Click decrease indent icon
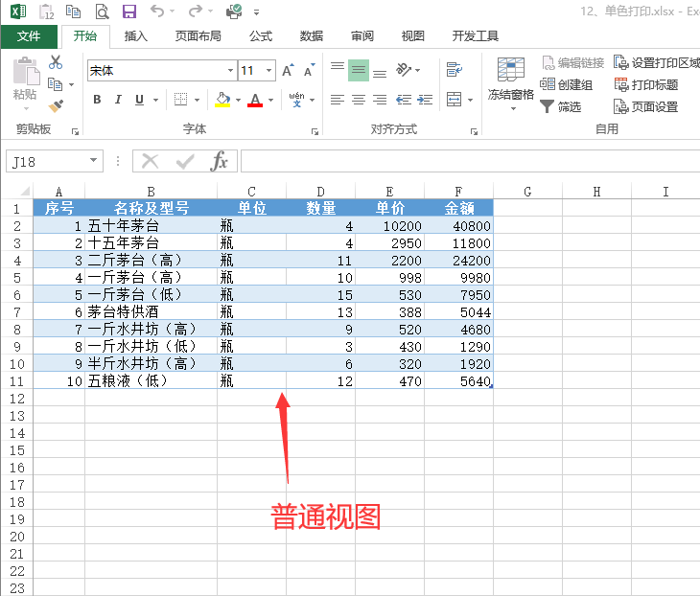Viewport: 700px width, 596px height. point(404,100)
